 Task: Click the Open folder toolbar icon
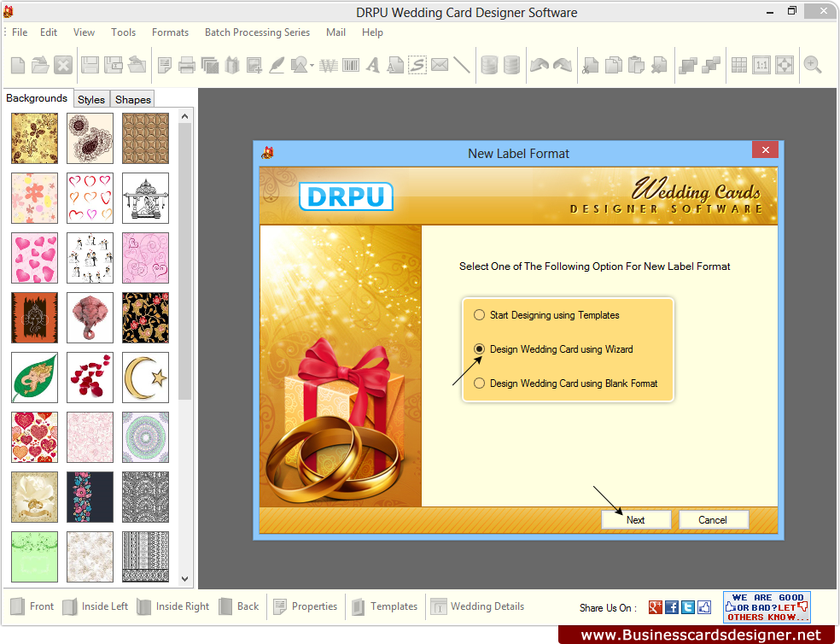click(40, 66)
